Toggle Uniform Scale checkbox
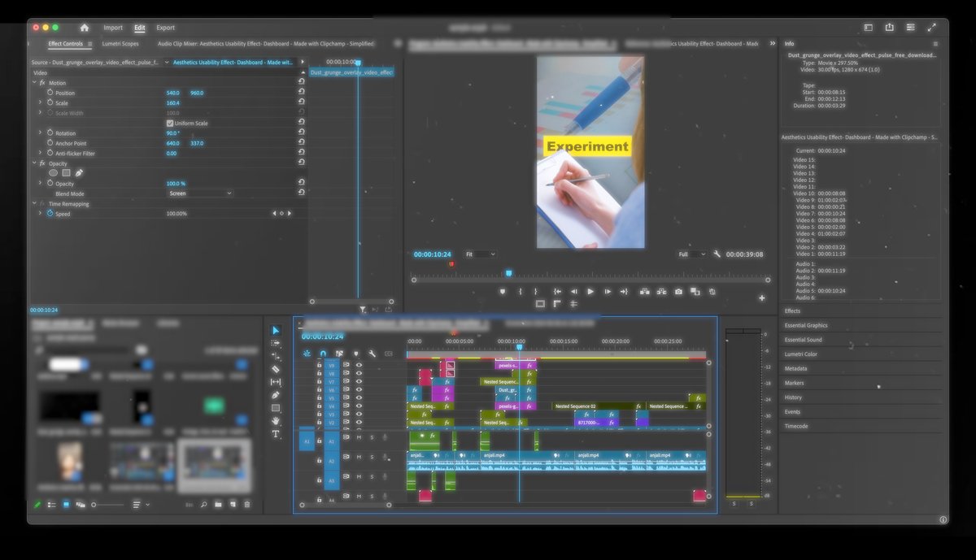This screenshot has width=976, height=560. 170,123
